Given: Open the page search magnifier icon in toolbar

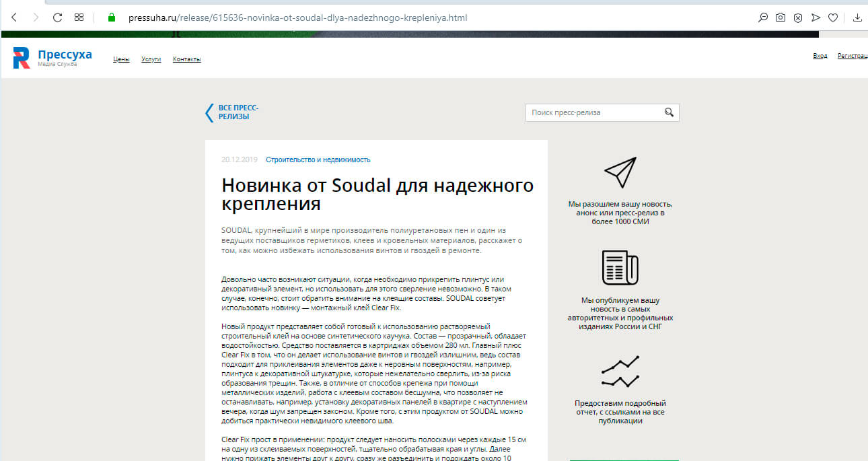Looking at the screenshot, I should [763, 17].
